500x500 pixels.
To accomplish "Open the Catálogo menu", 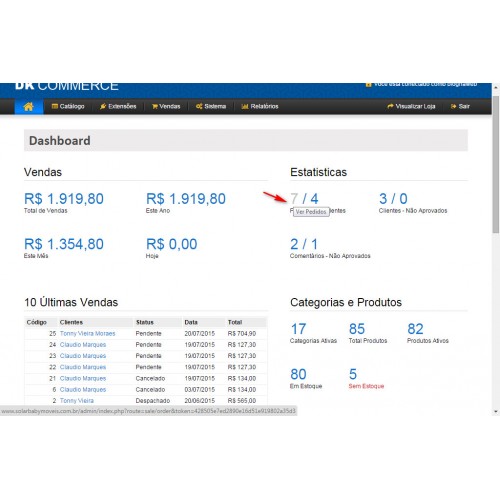I will coord(68,106).
